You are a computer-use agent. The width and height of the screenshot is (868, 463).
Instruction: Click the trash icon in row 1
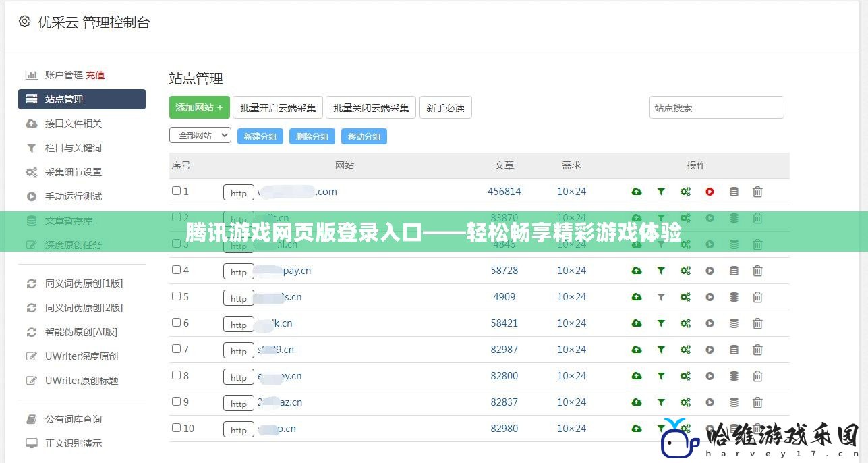(x=757, y=192)
